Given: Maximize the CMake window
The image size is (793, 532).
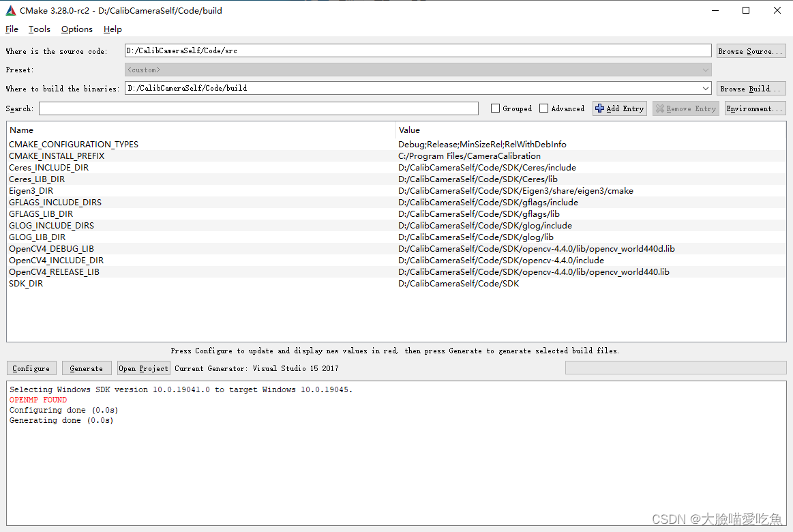Looking at the screenshot, I should point(746,11).
